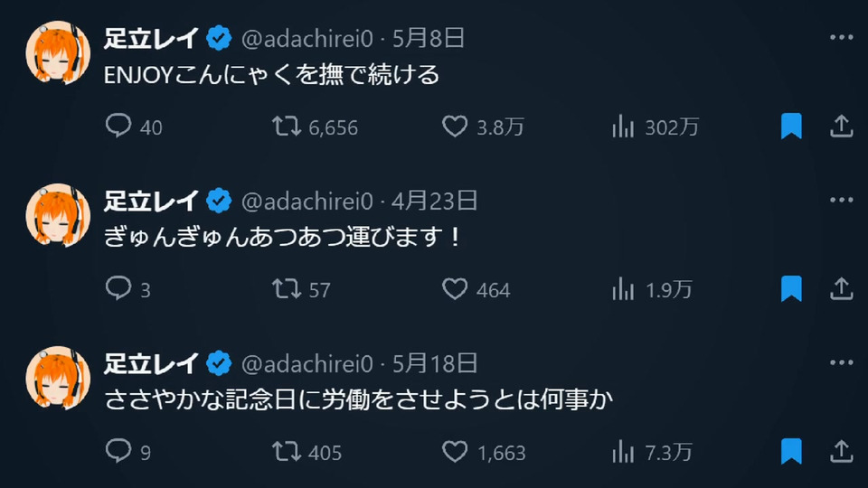
Task: Reply to the ぎゅんぎゅん tweet
Action: coord(119,289)
